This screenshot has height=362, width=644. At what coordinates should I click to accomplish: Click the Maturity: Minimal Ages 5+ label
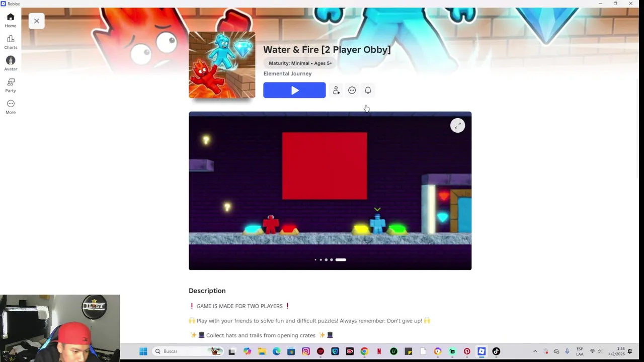300,63
